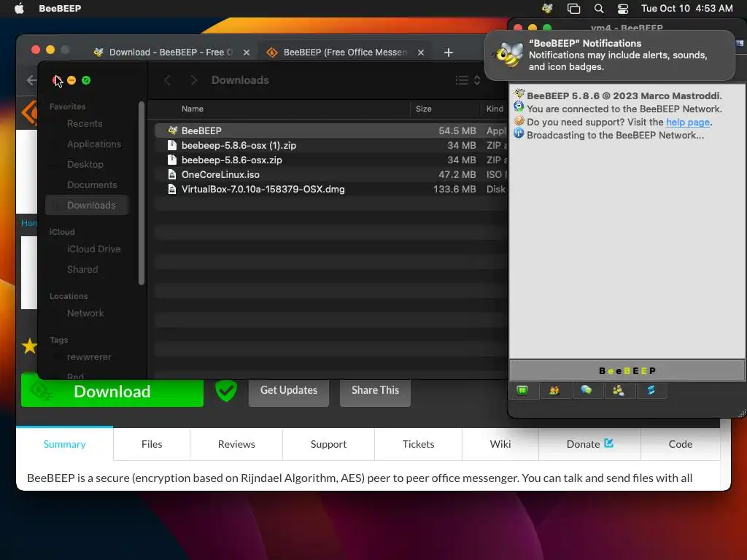The image size is (747, 560).
Task: Open the Summary tab on the project page
Action: coord(65,444)
